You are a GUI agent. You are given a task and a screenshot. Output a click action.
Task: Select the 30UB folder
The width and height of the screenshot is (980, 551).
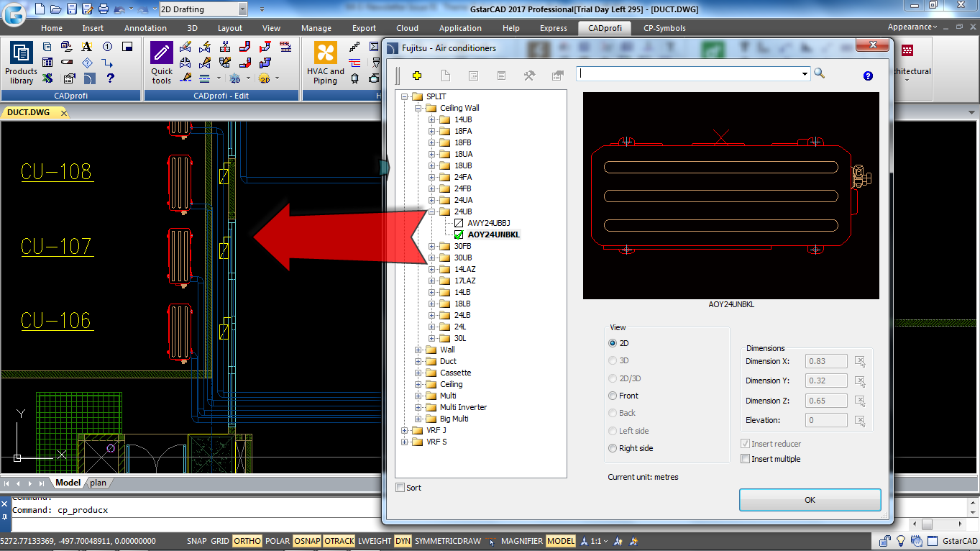463,258
